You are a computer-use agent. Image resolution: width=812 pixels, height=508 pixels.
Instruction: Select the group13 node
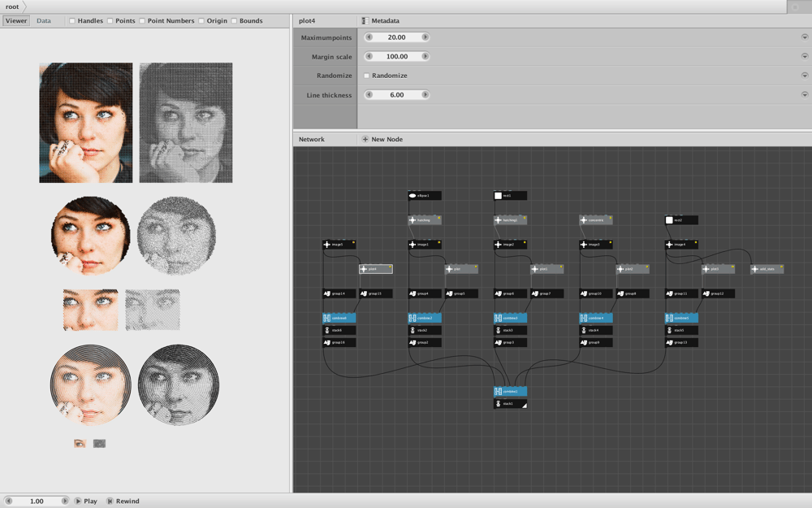tap(681, 343)
